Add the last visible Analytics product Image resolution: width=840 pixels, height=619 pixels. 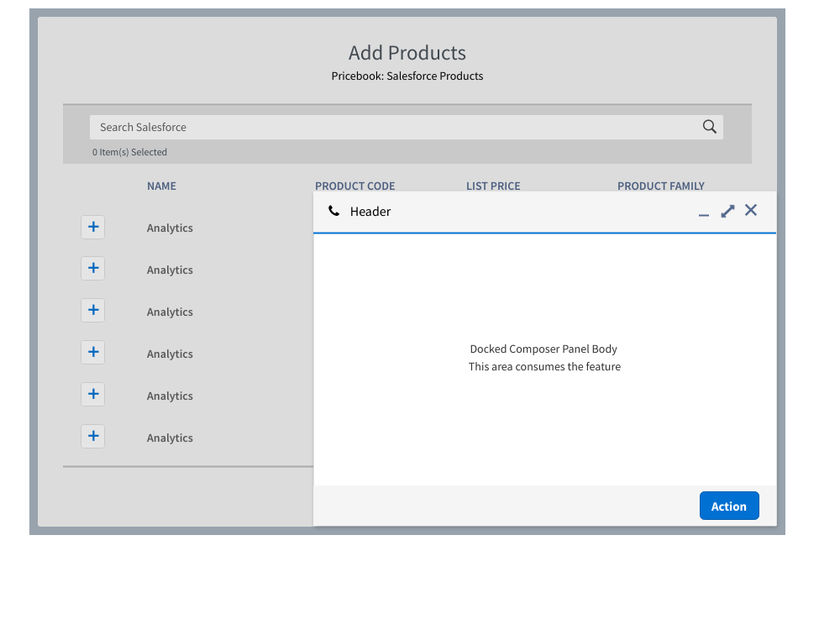pyautogui.click(x=92, y=436)
